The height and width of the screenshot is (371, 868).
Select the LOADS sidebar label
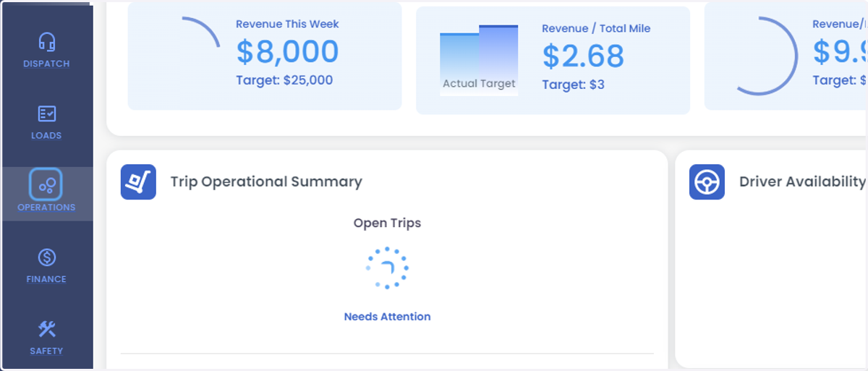(46, 135)
